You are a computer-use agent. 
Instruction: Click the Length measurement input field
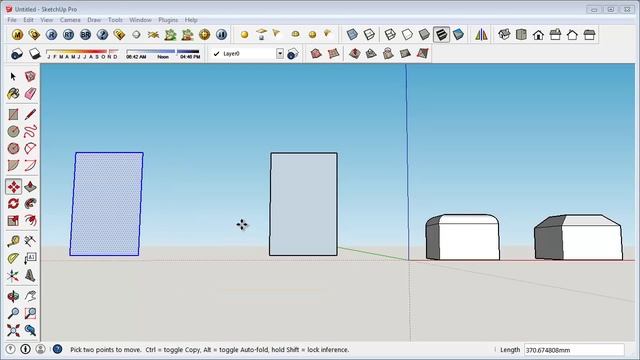(x=574, y=350)
